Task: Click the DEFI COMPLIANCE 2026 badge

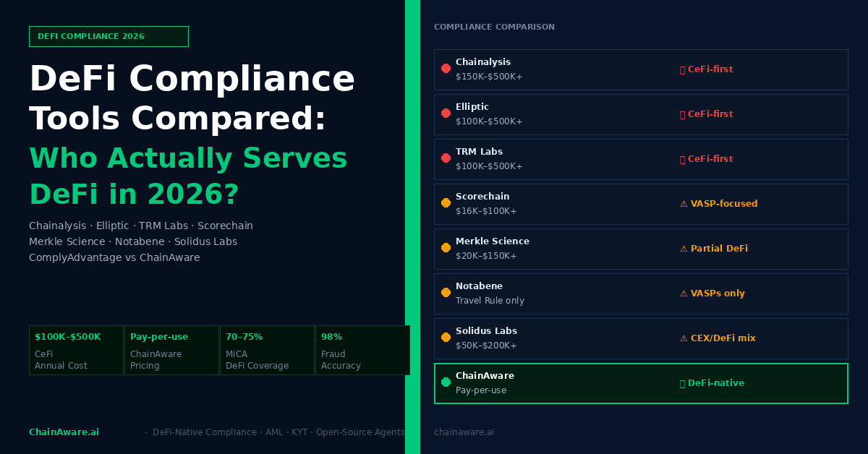Action: [x=109, y=36]
